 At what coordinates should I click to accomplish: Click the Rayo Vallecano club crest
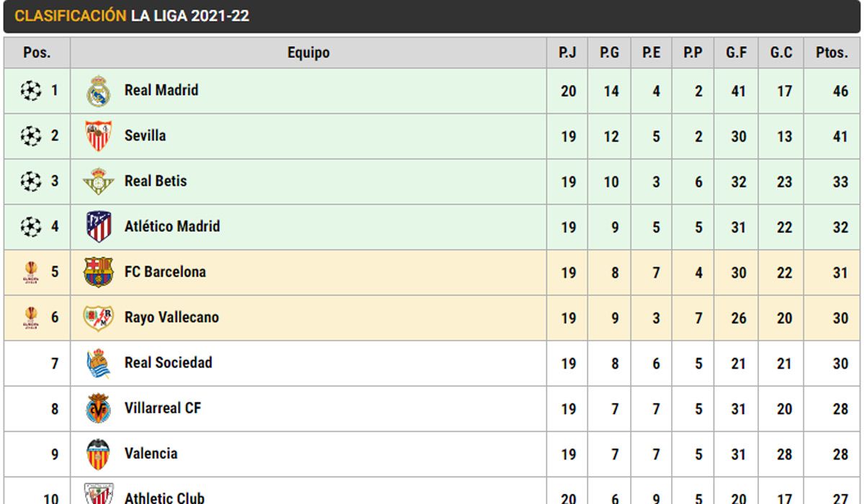(x=99, y=318)
